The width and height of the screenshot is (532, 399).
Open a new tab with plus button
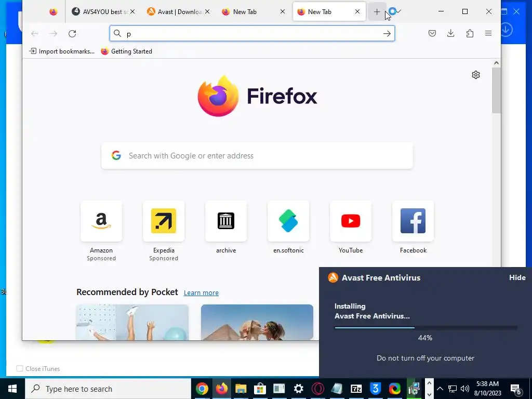pyautogui.click(x=377, y=12)
